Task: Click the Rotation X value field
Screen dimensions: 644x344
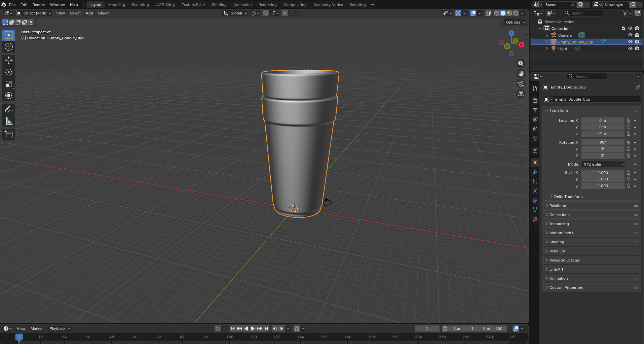Action: 603,142
